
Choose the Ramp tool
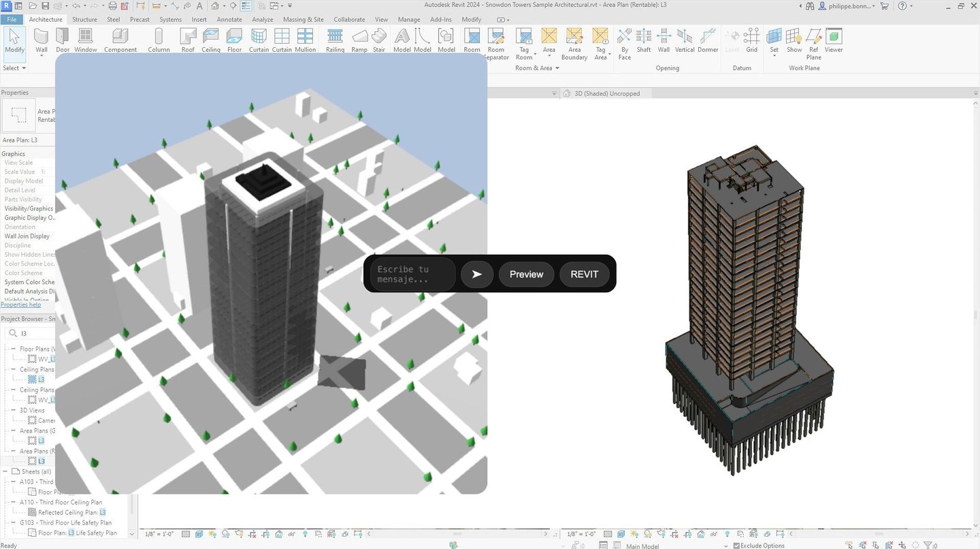point(359,40)
